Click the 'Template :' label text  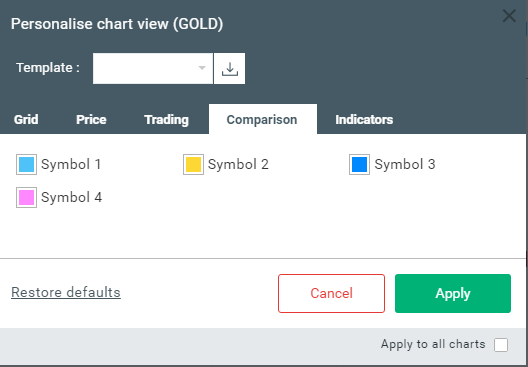point(48,68)
